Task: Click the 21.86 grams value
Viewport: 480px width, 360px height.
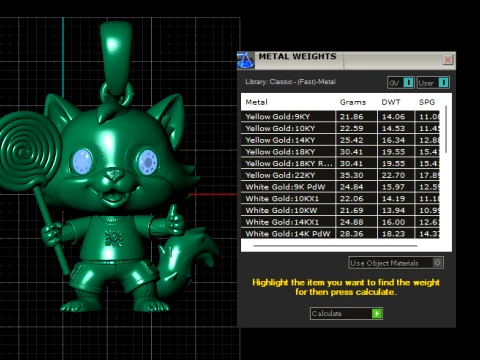Action: pos(351,116)
